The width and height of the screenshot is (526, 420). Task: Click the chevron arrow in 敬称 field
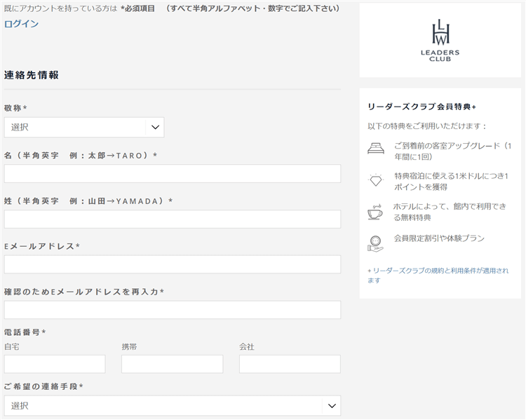click(155, 128)
